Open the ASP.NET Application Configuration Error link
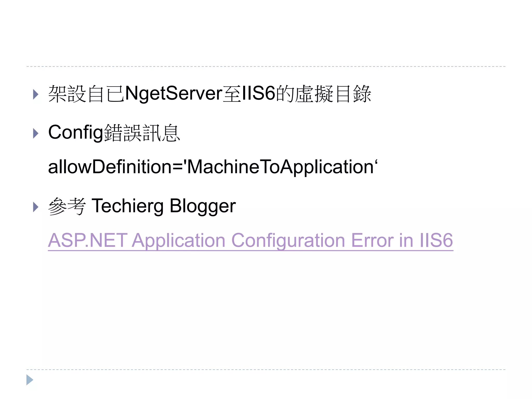The height and width of the screenshot is (399, 532). coord(250,240)
